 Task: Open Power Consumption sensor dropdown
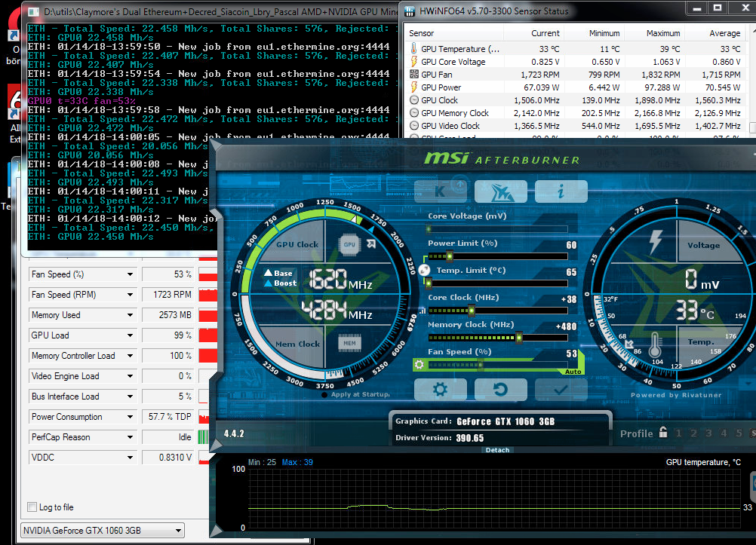pyautogui.click(x=131, y=417)
